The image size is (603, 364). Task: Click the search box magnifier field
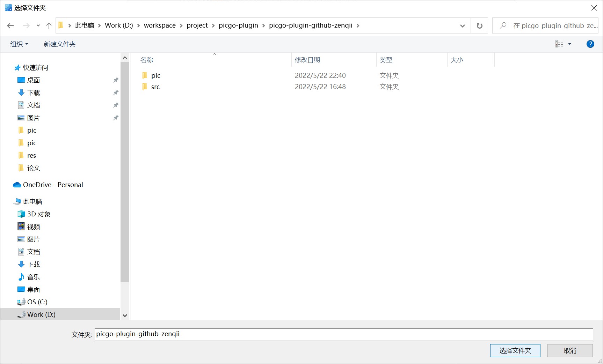pos(545,25)
